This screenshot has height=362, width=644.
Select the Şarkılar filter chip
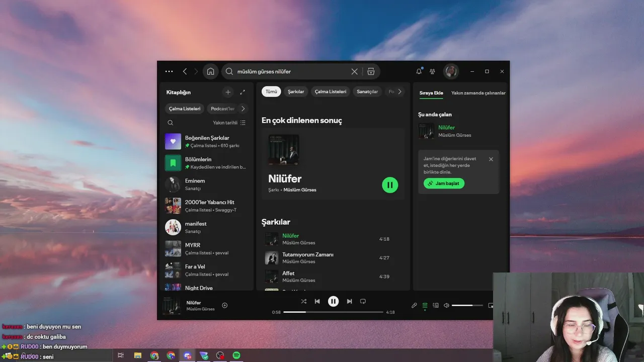(x=296, y=92)
